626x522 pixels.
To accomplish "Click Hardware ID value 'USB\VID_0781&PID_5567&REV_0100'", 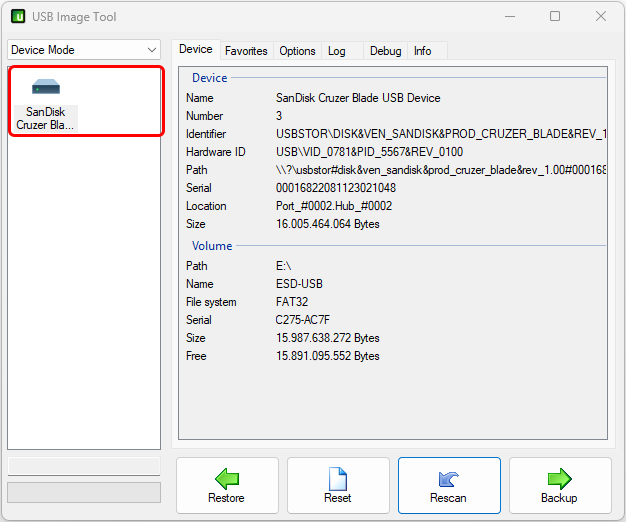I will [x=369, y=152].
